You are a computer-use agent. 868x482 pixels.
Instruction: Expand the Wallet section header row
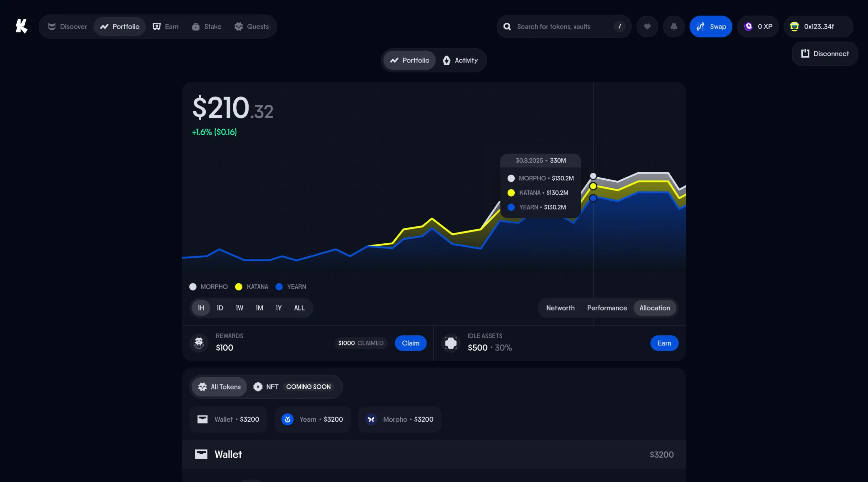tap(434, 454)
